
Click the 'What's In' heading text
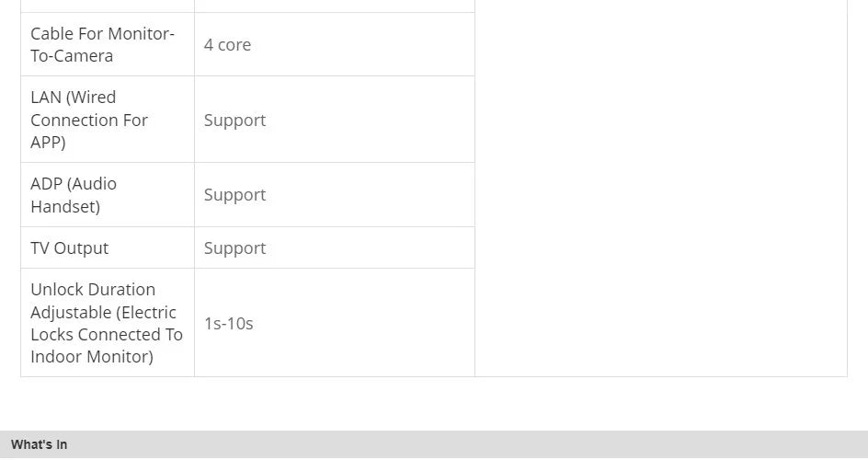pos(39,444)
